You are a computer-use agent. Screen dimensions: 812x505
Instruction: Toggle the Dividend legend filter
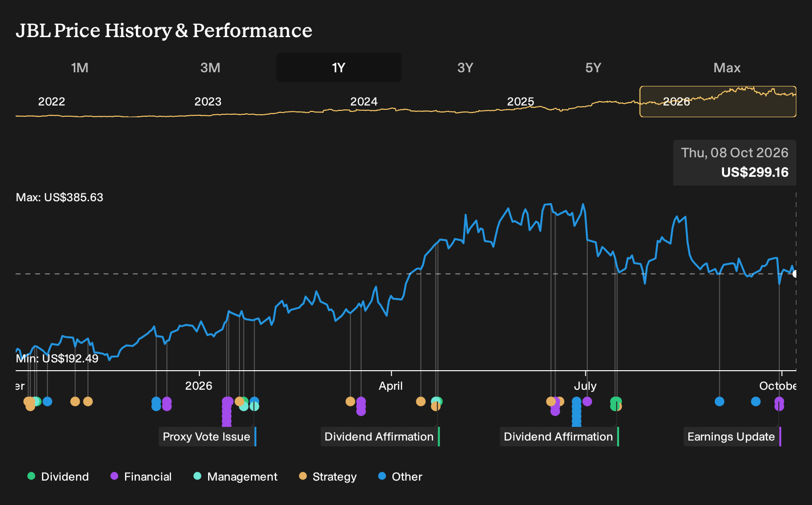click(x=58, y=477)
